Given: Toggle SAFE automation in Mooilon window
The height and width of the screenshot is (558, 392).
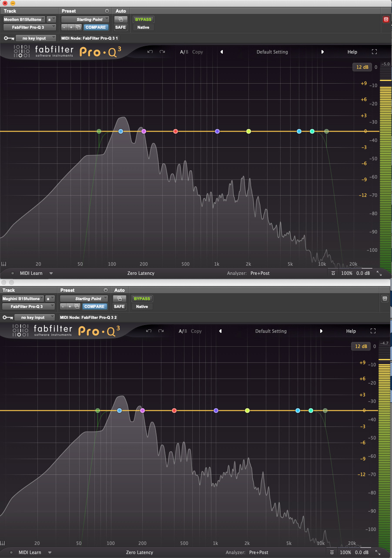Looking at the screenshot, I should pyautogui.click(x=121, y=27).
